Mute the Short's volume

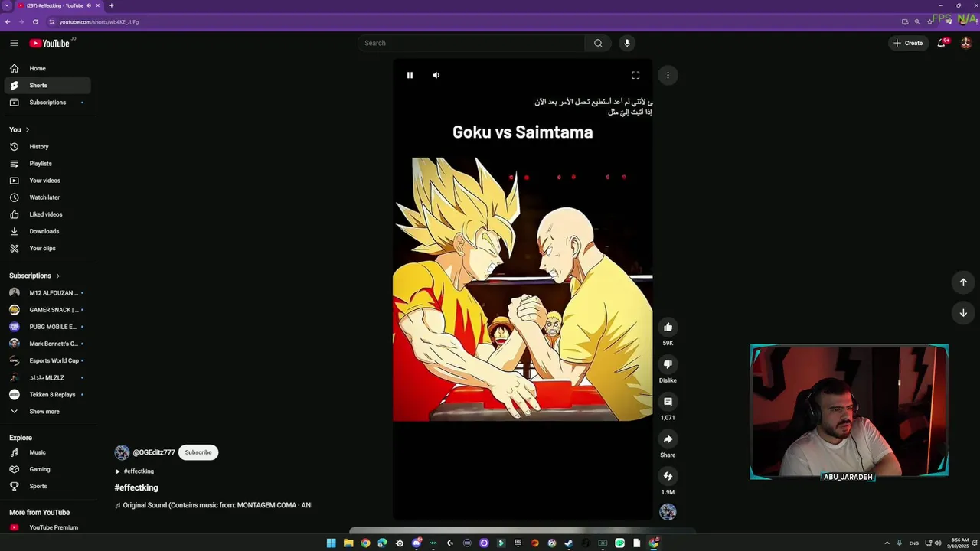tap(436, 75)
